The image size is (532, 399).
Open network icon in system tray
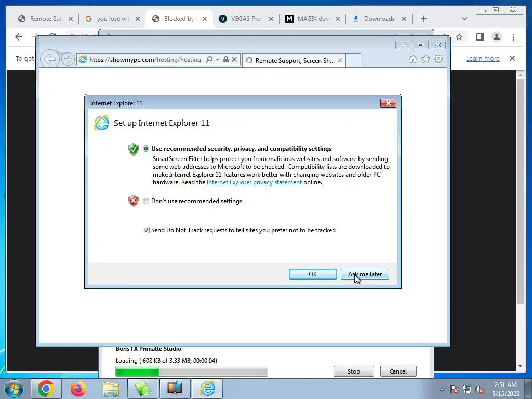point(467,389)
